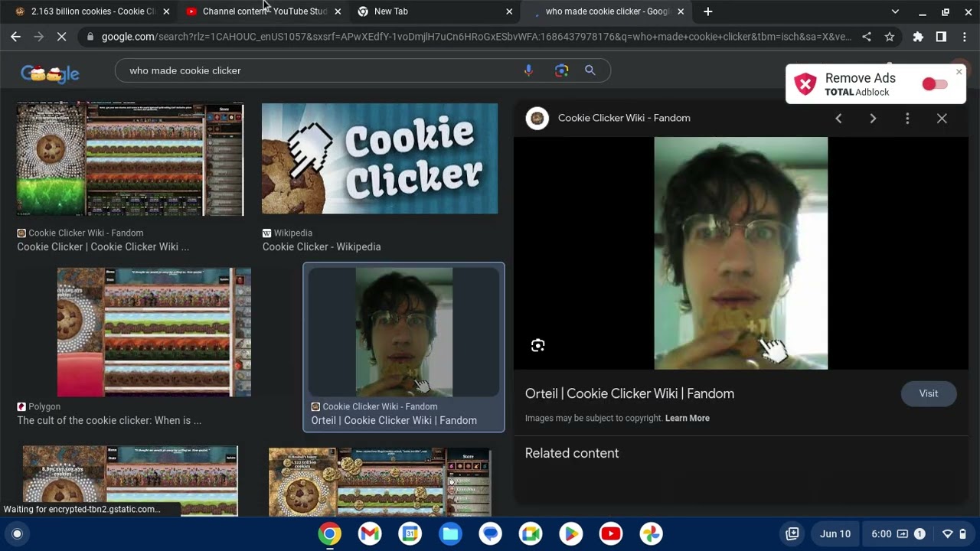The image size is (980, 551).
Task: Open Google Photos from the shelf
Action: 651,534
